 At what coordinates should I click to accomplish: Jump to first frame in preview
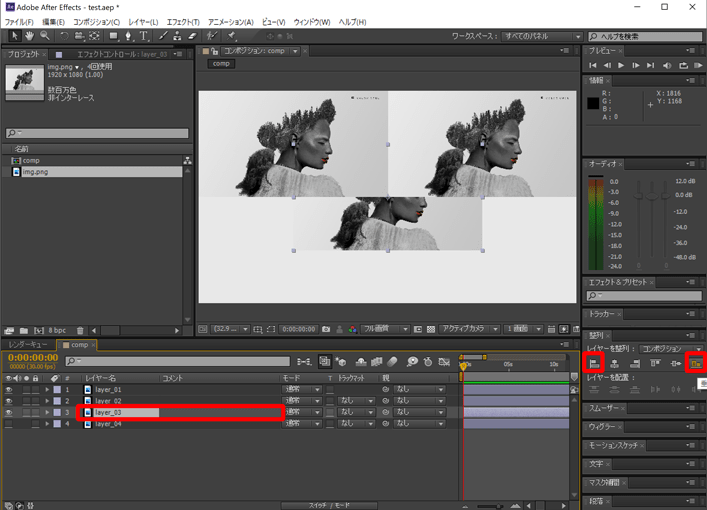(592, 65)
